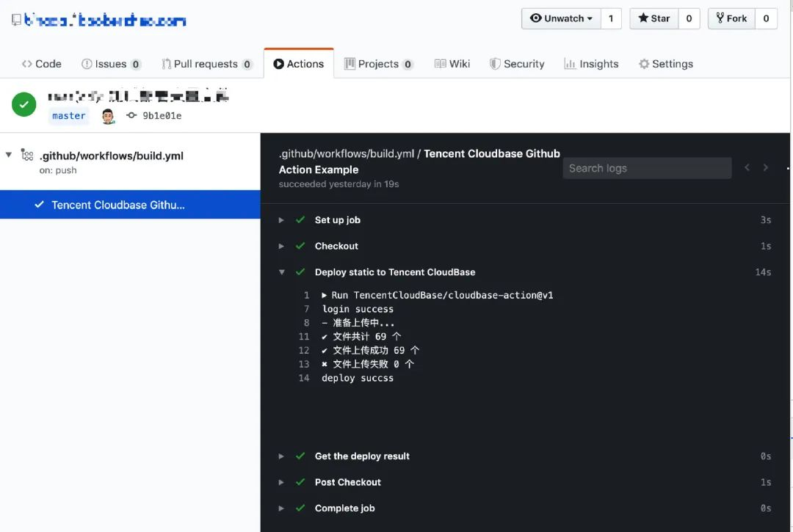Click the deploy succss log line

click(358, 378)
